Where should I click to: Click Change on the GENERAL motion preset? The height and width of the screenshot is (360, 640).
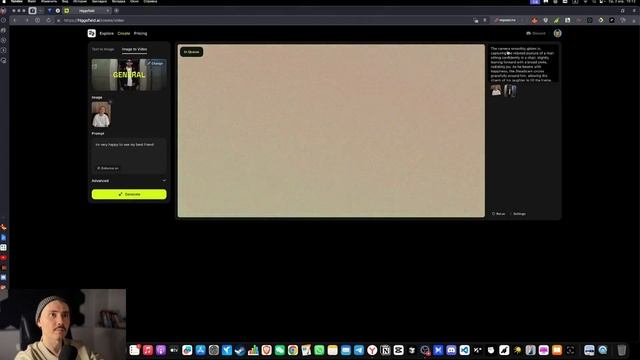point(155,63)
